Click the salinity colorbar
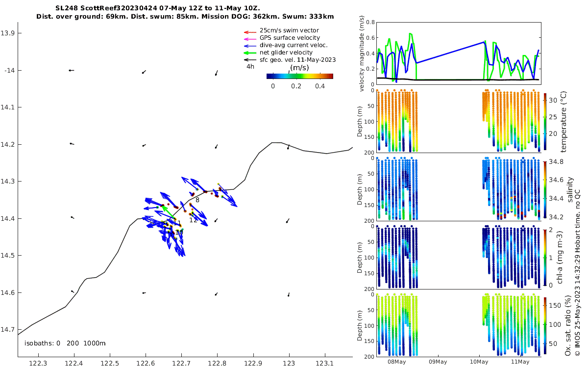 click(x=545, y=190)
